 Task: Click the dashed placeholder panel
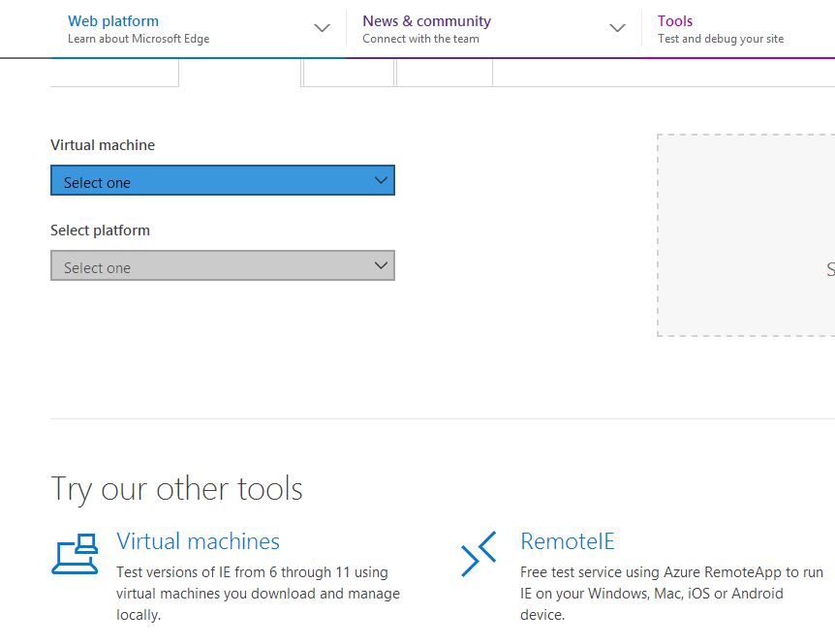point(746,235)
